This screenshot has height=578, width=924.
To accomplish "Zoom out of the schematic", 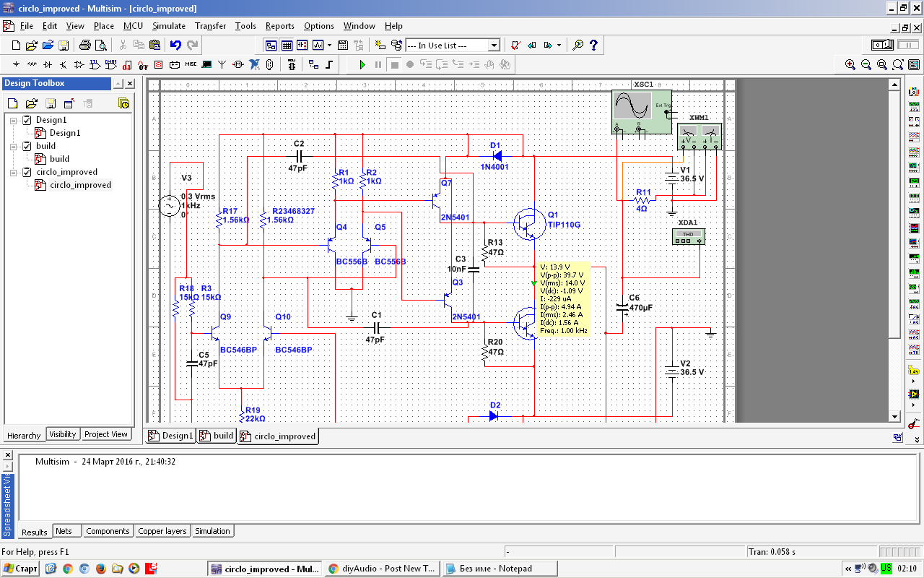I will click(866, 64).
